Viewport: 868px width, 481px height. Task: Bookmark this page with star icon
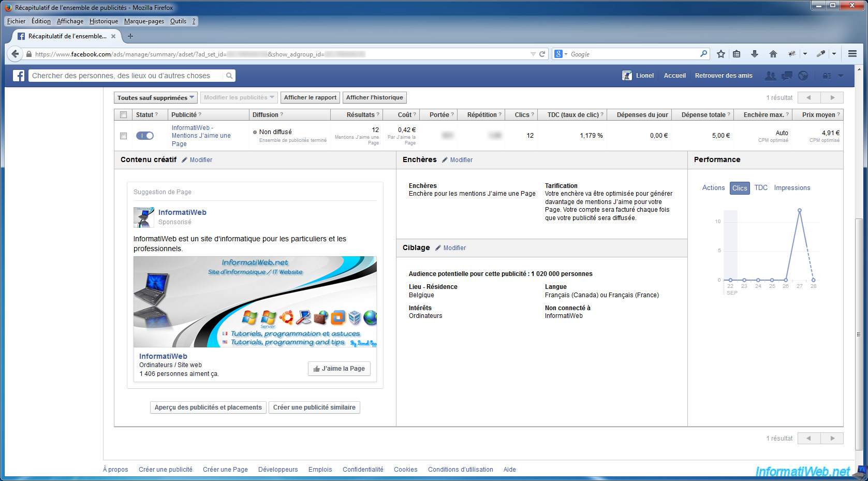(x=720, y=54)
